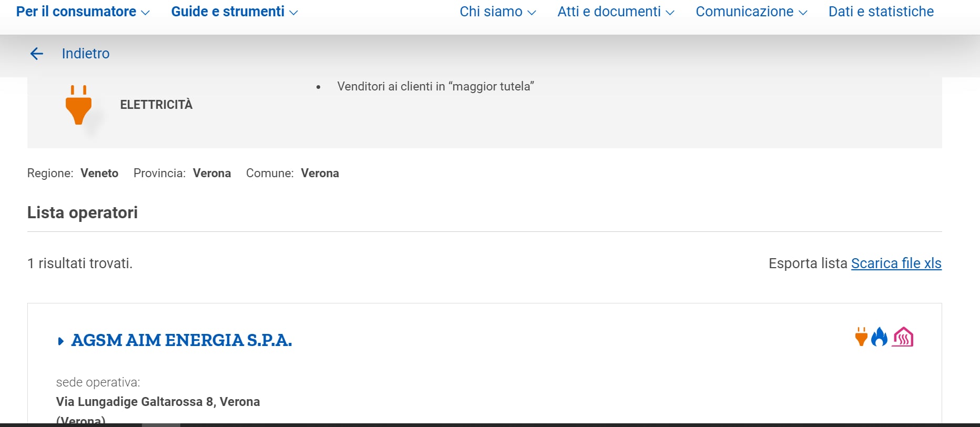Screen dimensions: 980x427
Task: Open AGSM AIM ENERGIA S.P.A. operator
Action: point(181,340)
